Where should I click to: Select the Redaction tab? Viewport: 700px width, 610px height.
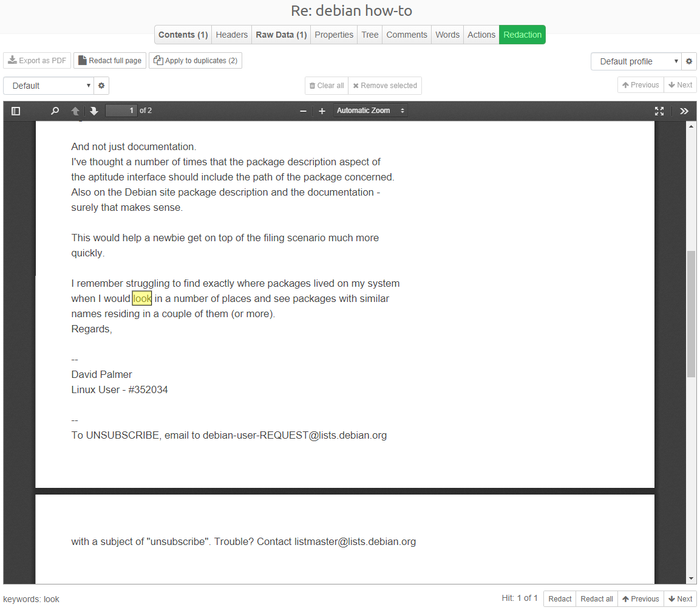point(522,35)
